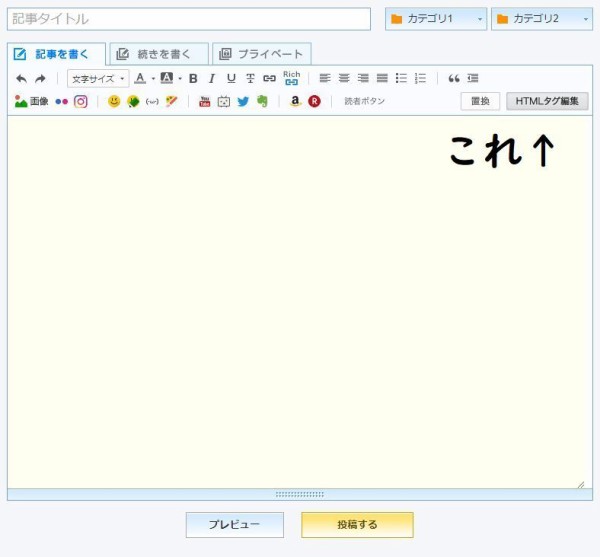This screenshot has height=557, width=600.
Task: Insert a Rakuten product link
Action: pos(315,101)
